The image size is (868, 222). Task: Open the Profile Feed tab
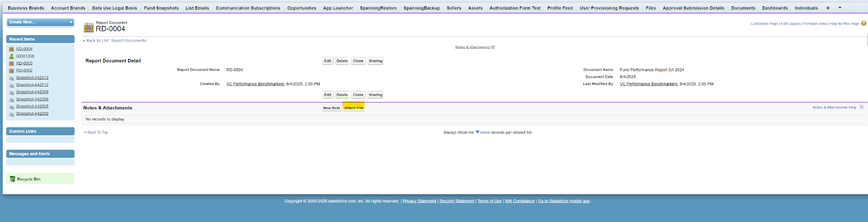point(560,8)
